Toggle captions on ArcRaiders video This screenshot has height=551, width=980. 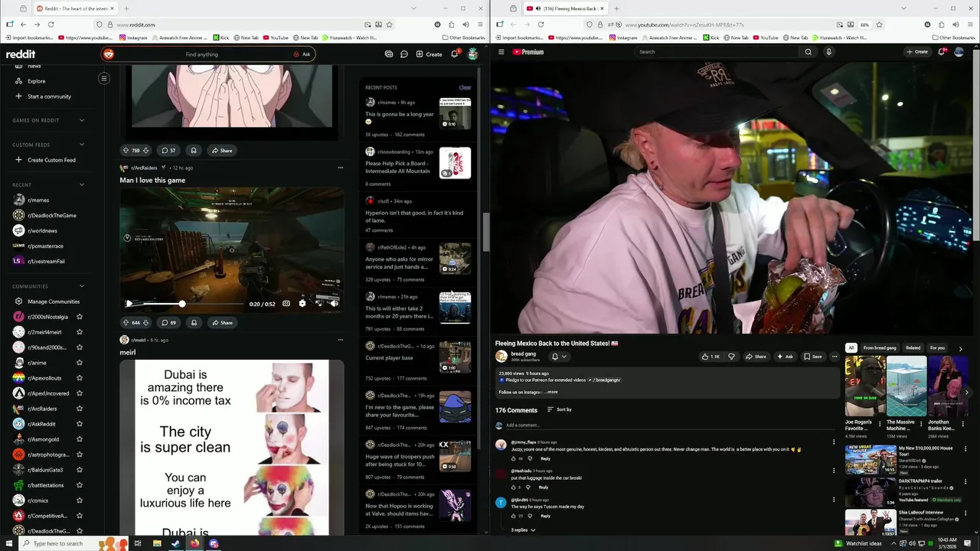point(286,304)
